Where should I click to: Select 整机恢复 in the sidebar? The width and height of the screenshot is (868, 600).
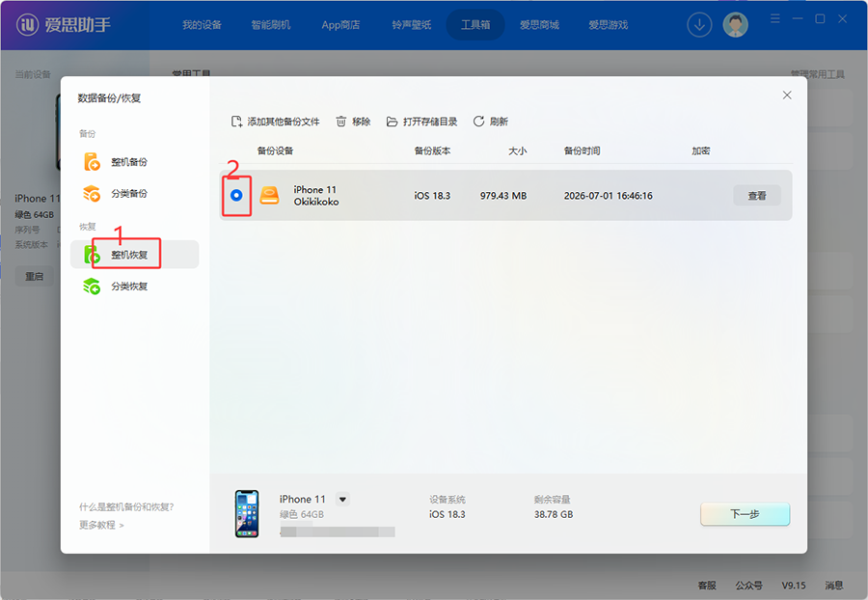point(134,255)
